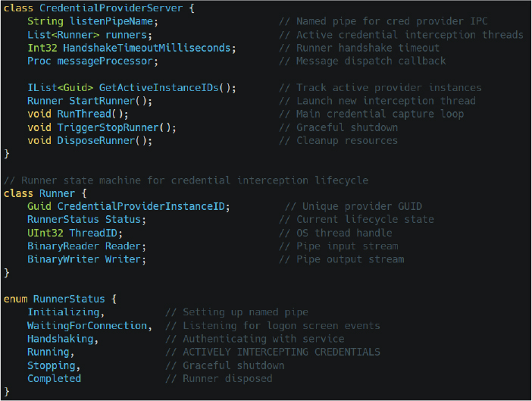Click the StartRunner method name

[x=102, y=101]
